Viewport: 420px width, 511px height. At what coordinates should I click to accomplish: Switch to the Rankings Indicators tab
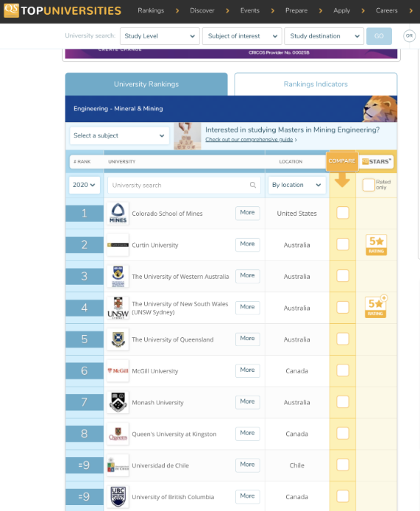coord(316,84)
